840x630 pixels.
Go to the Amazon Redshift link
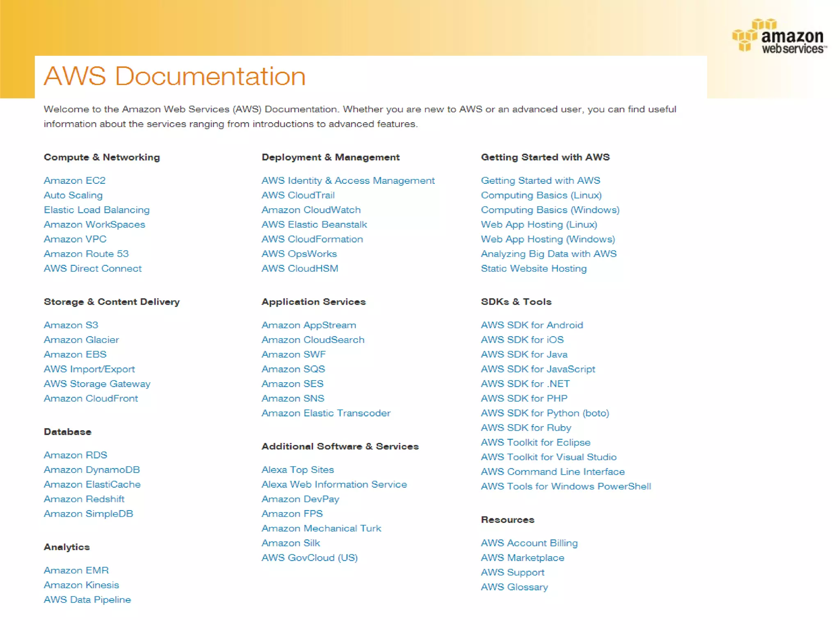84,499
